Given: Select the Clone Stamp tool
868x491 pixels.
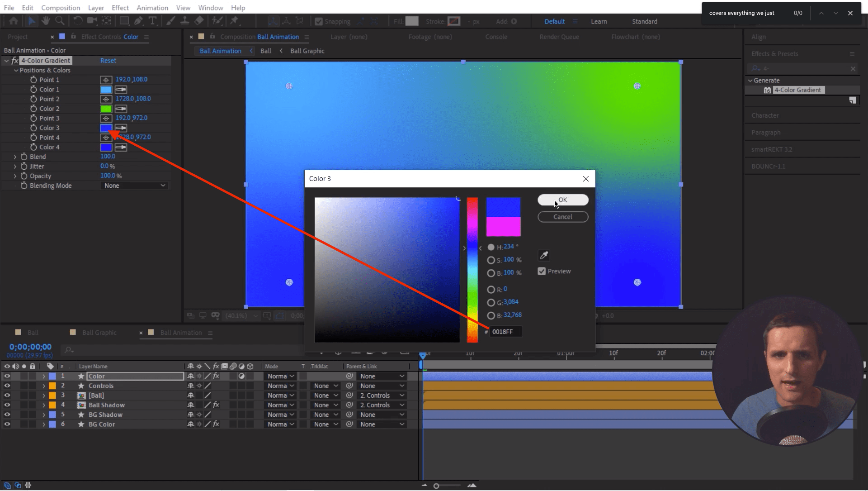Looking at the screenshot, I should [185, 21].
